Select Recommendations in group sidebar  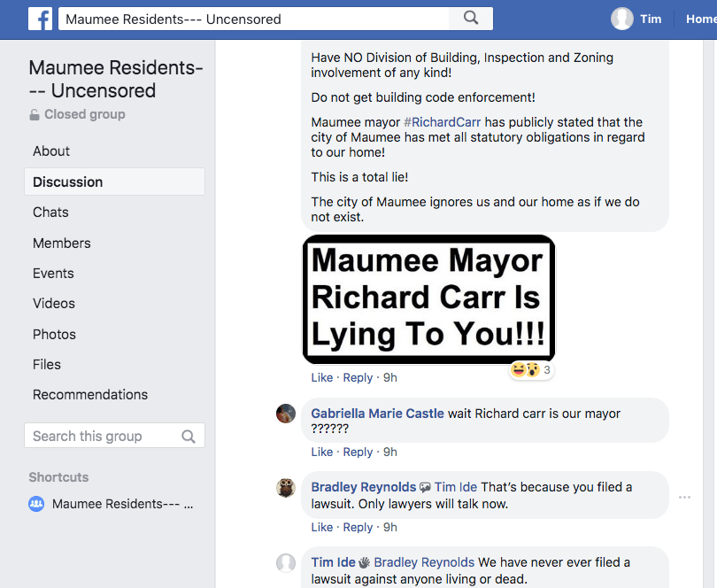pos(90,394)
